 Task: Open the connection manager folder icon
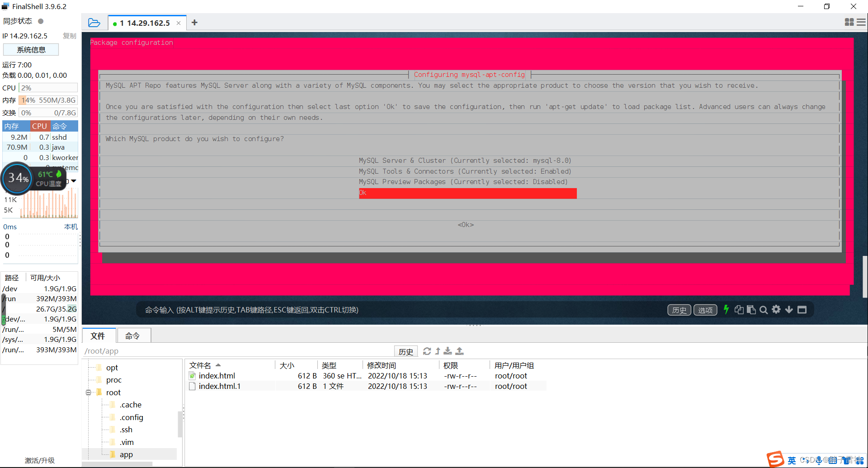coord(94,23)
